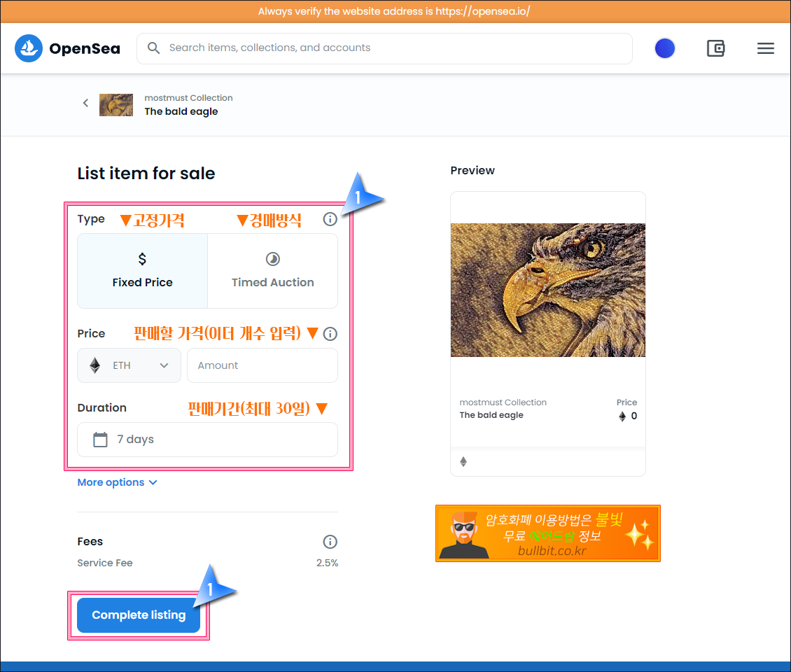This screenshot has height=672, width=791.
Task: Open mostmust Collection link in header
Action: [x=189, y=98]
